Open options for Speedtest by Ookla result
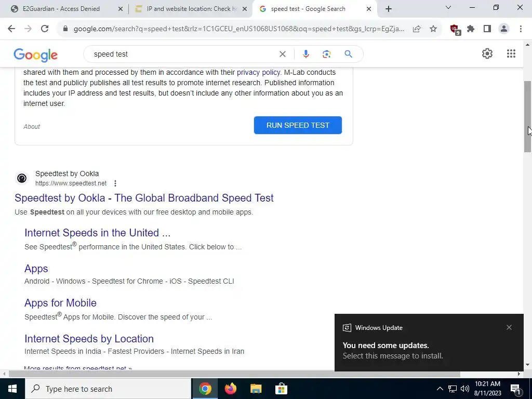Viewport: 532px width, 399px height. (x=115, y=183)
